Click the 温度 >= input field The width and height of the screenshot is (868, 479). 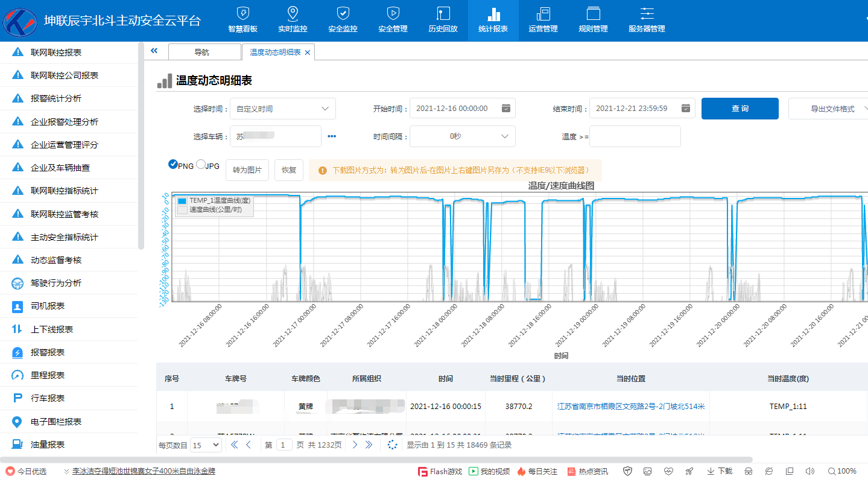(635, 136)
